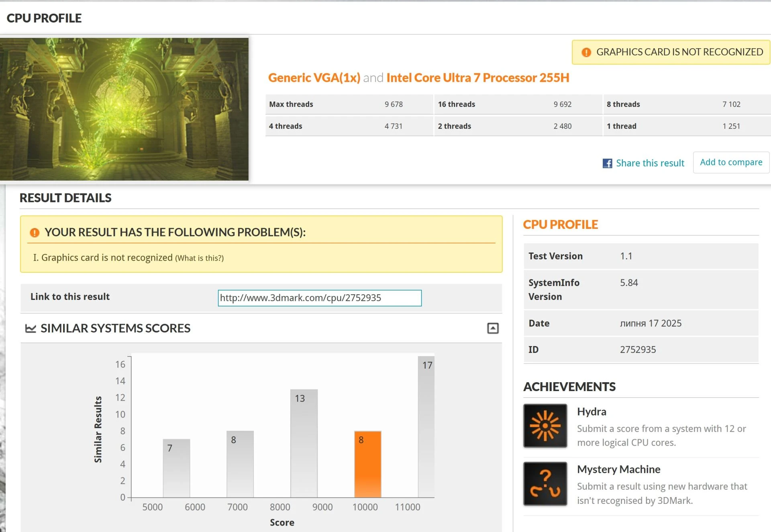Click the Add to compare button
Image resolution: width=771 pixels, height=532 pixels.
click(x=731, y=162)
